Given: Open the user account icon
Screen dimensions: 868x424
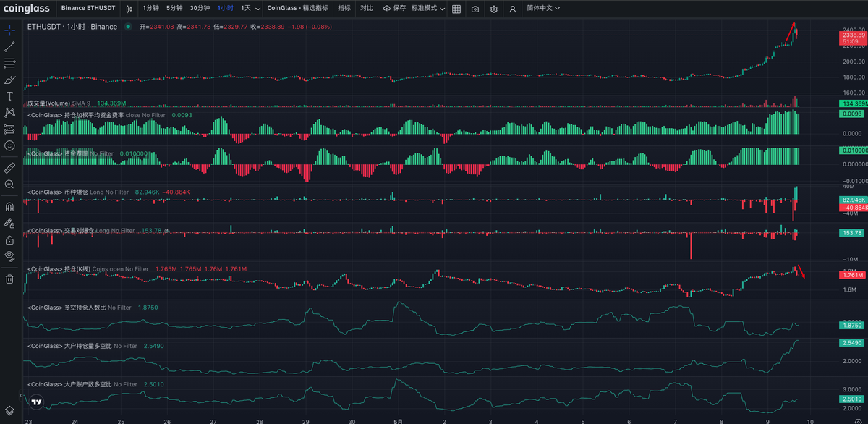Looking at the screenshot, I should tap(512, 9).
